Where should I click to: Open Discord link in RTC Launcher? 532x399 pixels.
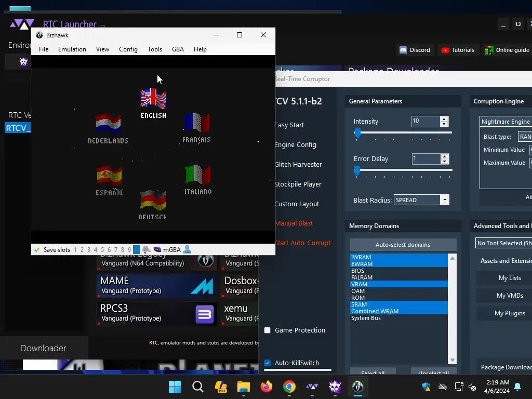pos(415,50)
